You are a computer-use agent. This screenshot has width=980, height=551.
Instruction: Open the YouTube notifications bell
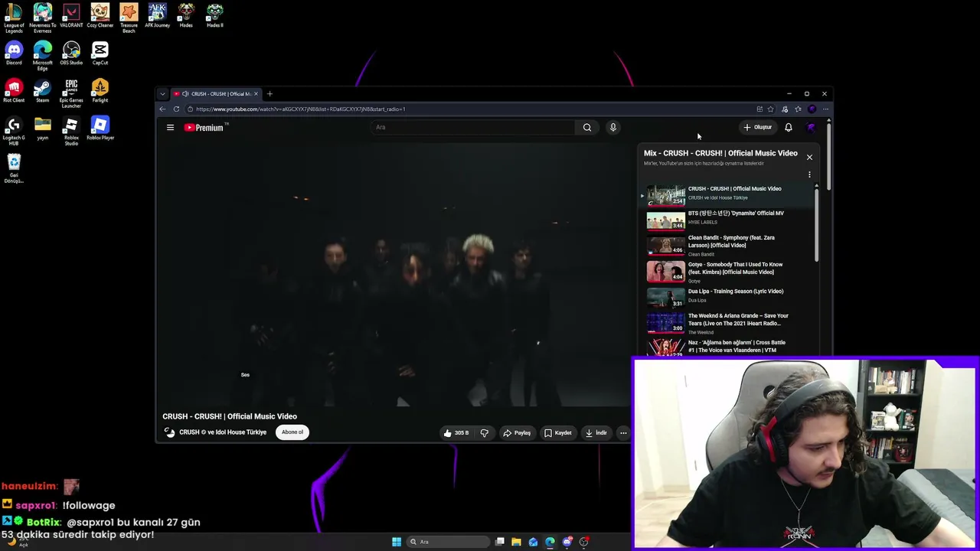(x=788, y=128)
